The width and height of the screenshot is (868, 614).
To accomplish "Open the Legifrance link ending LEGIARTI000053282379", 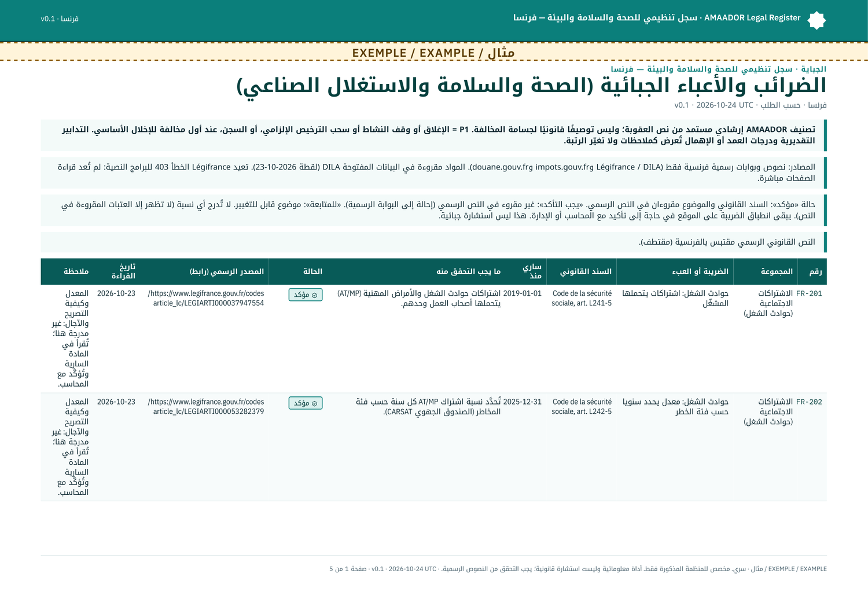I will [x=206, y=407].
